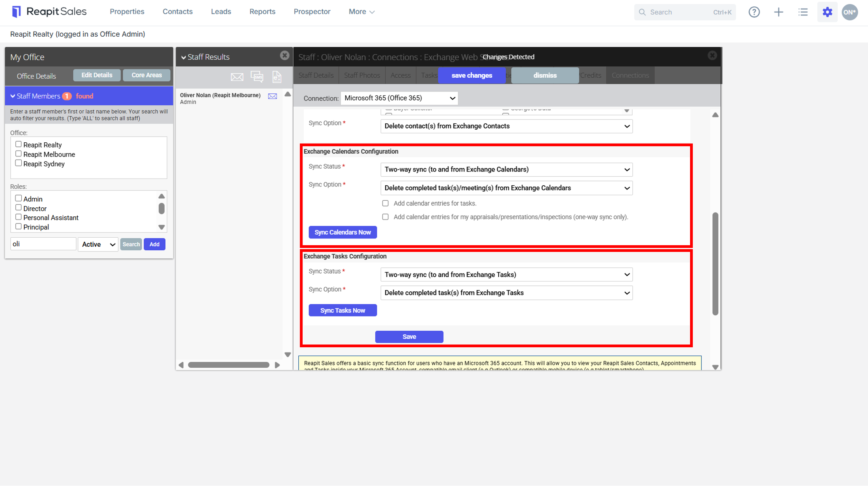Dismiss the Changes Detected notice
868x488 pixels.
coord(545,75)
